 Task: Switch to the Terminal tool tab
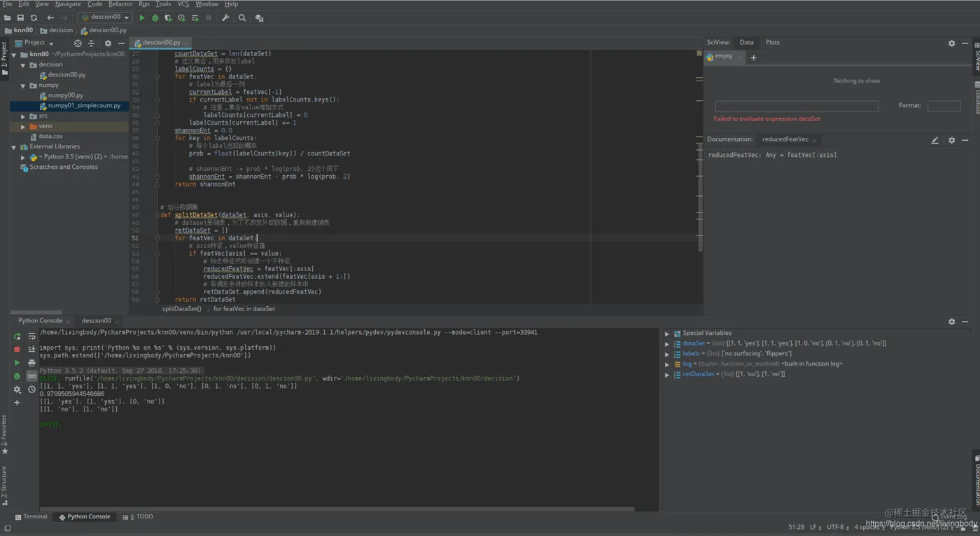(x=31, y=517)
